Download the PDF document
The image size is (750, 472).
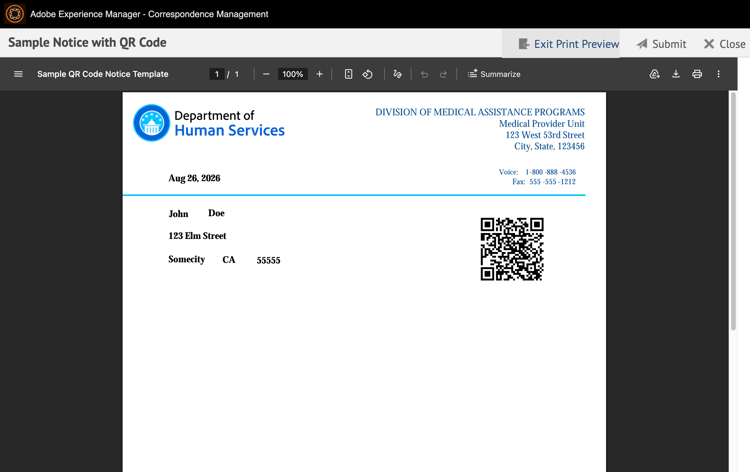click(x=676, y=74)
